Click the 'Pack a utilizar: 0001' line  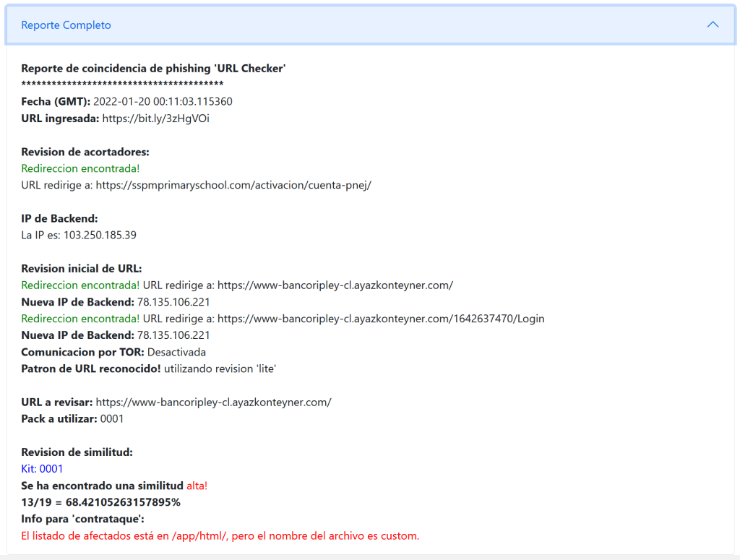coord(73,418)
